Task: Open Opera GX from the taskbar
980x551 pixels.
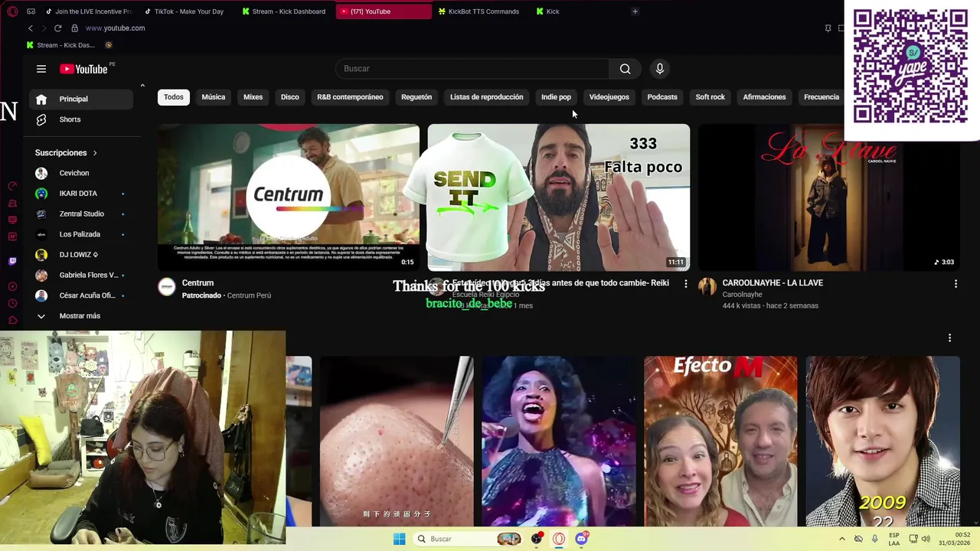Action: pos(559,539)
